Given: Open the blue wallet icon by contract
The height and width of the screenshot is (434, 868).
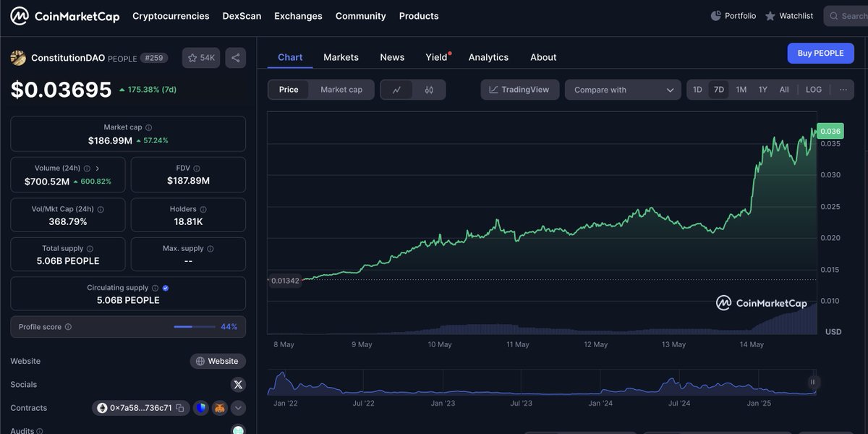Looking at the screenshot, I should (201, 408).
